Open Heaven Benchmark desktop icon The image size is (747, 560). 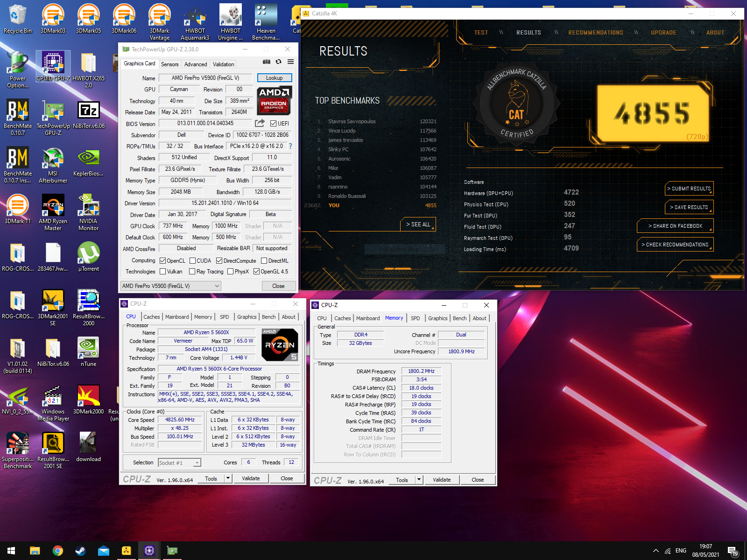click(x=266, y=22)
